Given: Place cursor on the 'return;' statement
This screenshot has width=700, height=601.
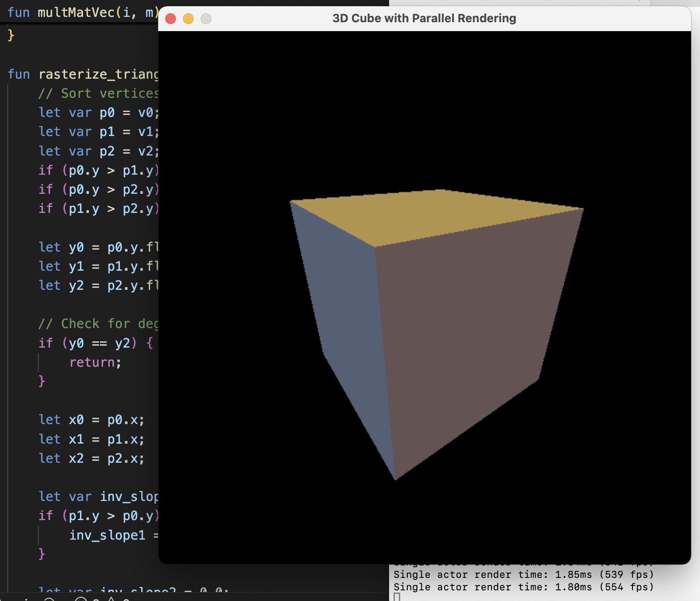Looking at the screenshot, I should (95, 363).
